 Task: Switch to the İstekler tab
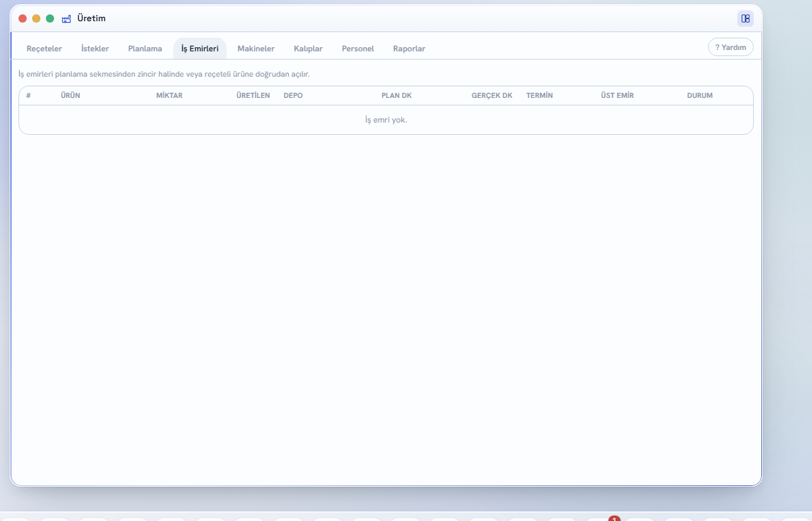pyautogui.click(x=94, y=49)
